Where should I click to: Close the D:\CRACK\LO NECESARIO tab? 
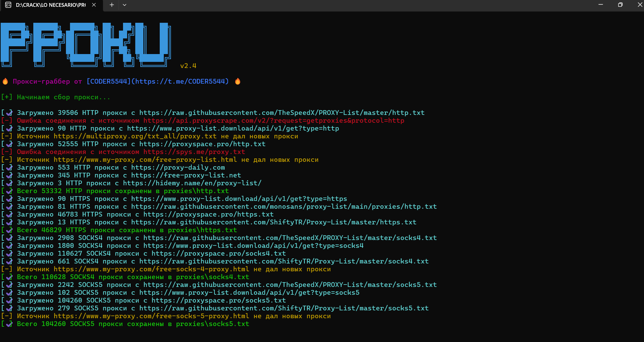click(x=94, y=5)
